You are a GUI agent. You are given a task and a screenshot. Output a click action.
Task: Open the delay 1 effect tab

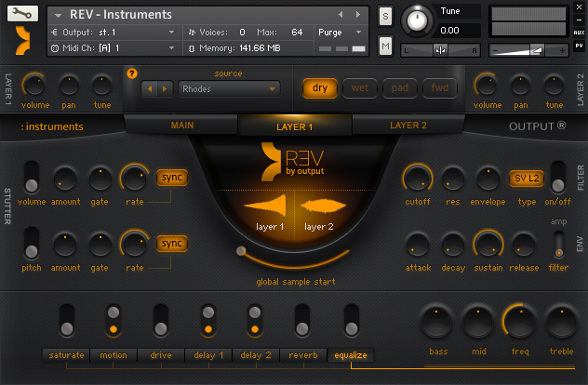[208, 355]
